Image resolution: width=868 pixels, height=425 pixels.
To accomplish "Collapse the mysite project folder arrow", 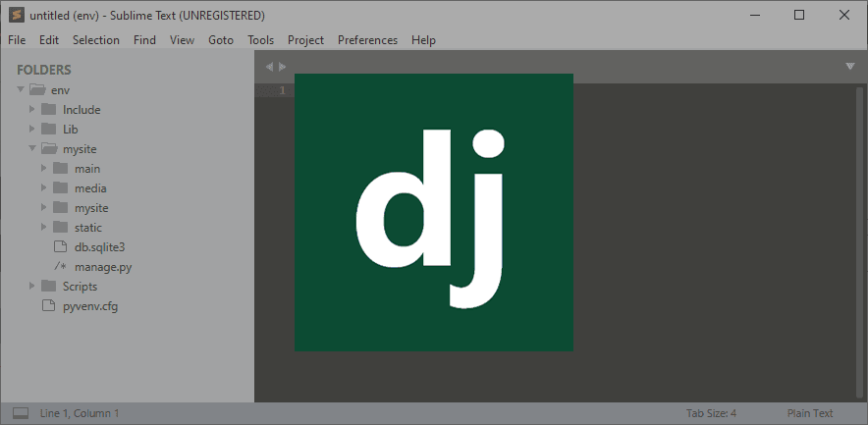I will point(32,148).
